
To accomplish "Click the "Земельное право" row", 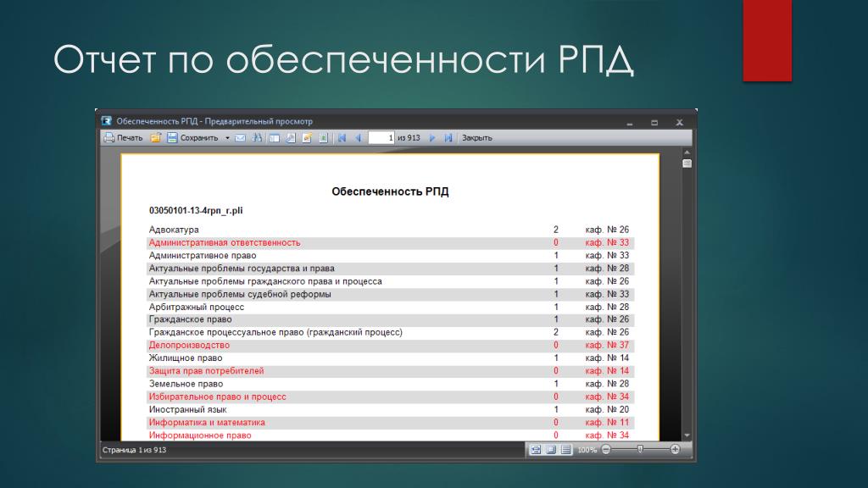I will point(390,384).
